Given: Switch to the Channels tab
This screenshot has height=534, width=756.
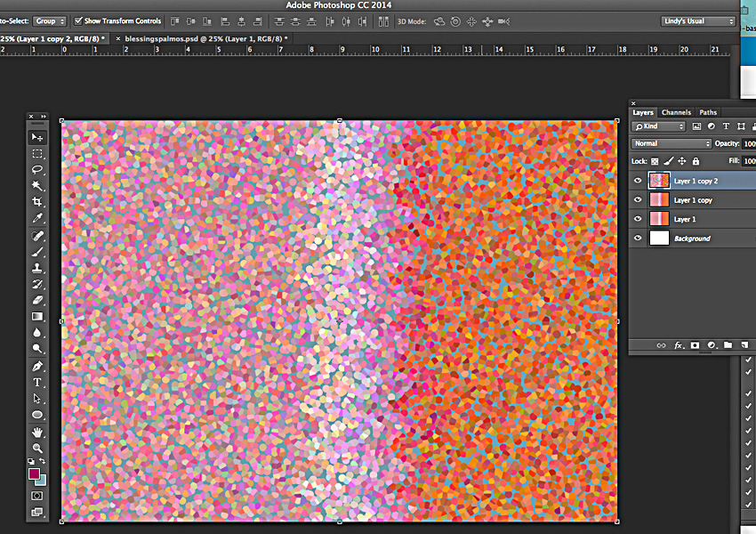Looking at the screenshot, I should pos(676,112).
